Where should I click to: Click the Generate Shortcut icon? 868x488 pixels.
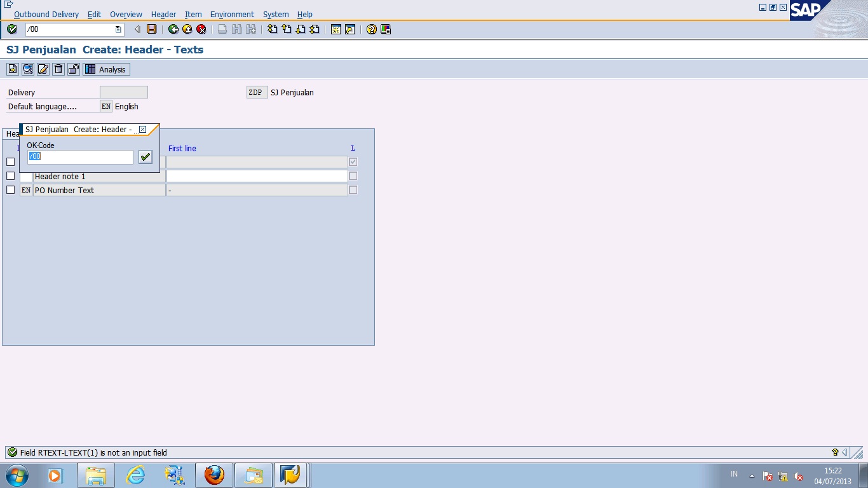pos(350,29)
